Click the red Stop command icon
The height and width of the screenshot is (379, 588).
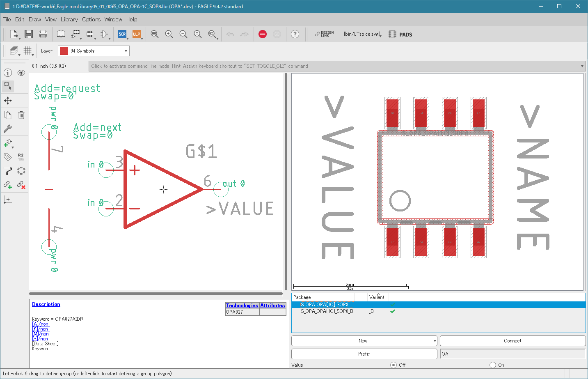click(263, 34)
